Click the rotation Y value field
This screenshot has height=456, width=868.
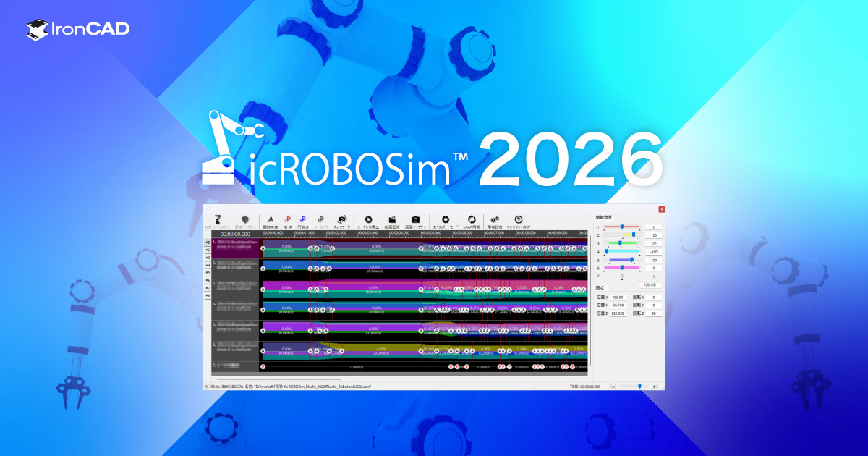[654, 305]
